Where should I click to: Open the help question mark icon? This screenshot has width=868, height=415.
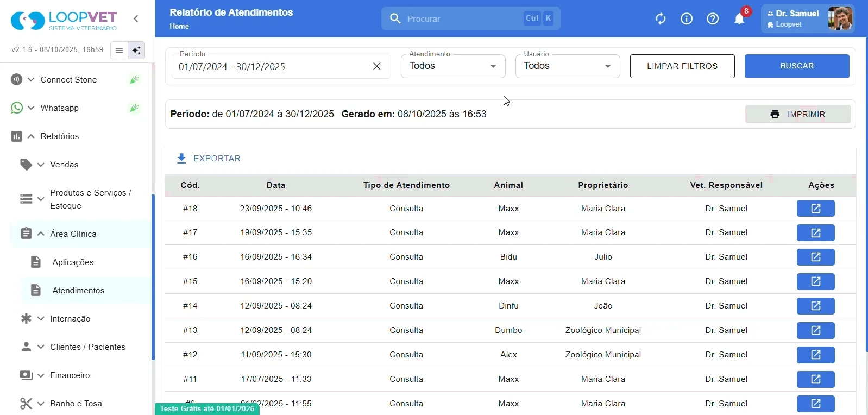click(713, 19)
